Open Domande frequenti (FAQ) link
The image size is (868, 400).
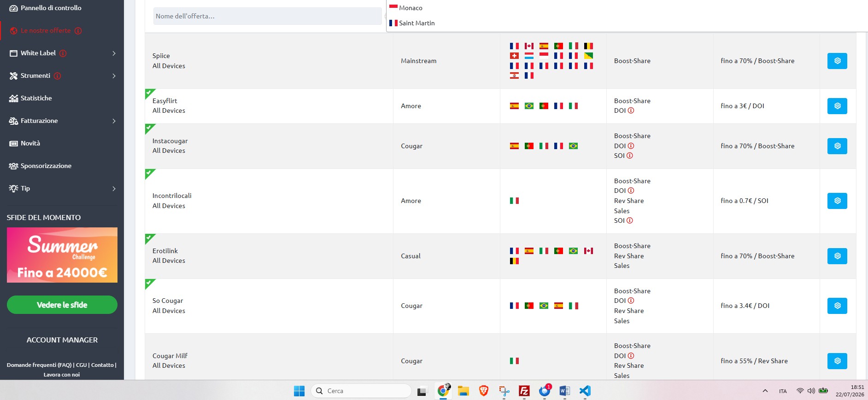click(39, 365)
